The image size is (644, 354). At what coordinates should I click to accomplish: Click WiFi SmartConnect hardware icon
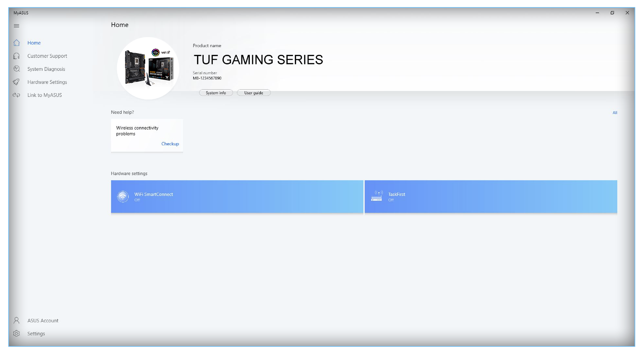(123, 196)
